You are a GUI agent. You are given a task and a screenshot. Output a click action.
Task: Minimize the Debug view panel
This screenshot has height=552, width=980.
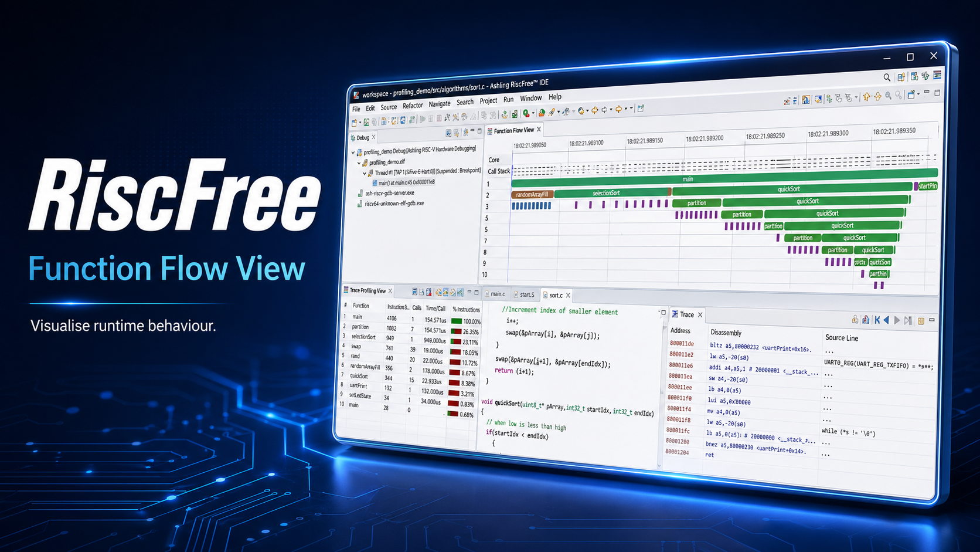coord(472,131)
